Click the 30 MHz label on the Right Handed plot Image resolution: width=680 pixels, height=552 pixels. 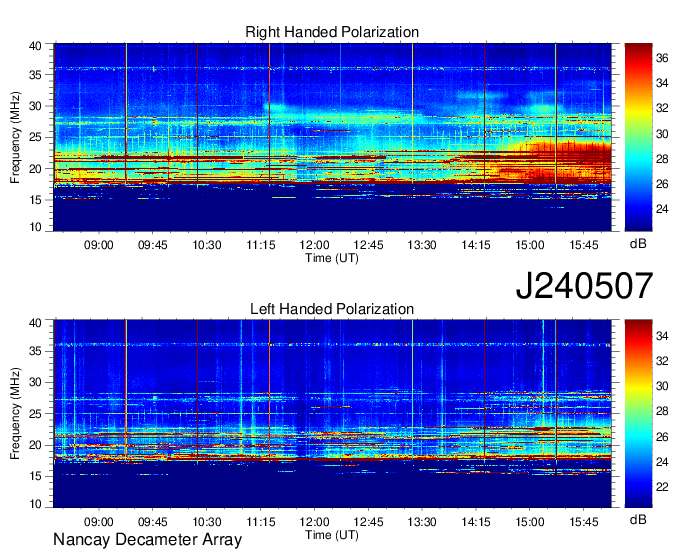(35, 106)
